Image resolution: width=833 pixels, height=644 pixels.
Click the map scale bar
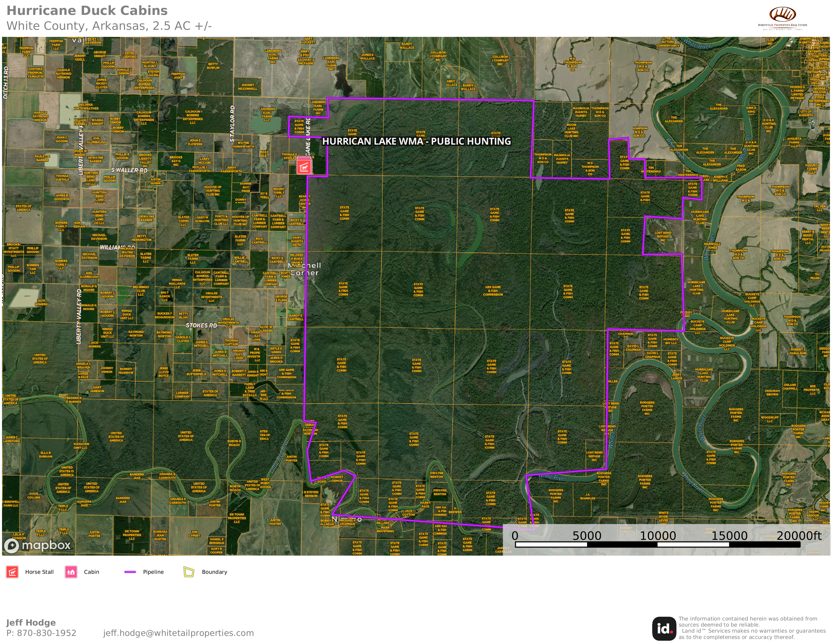click(658, 544)
